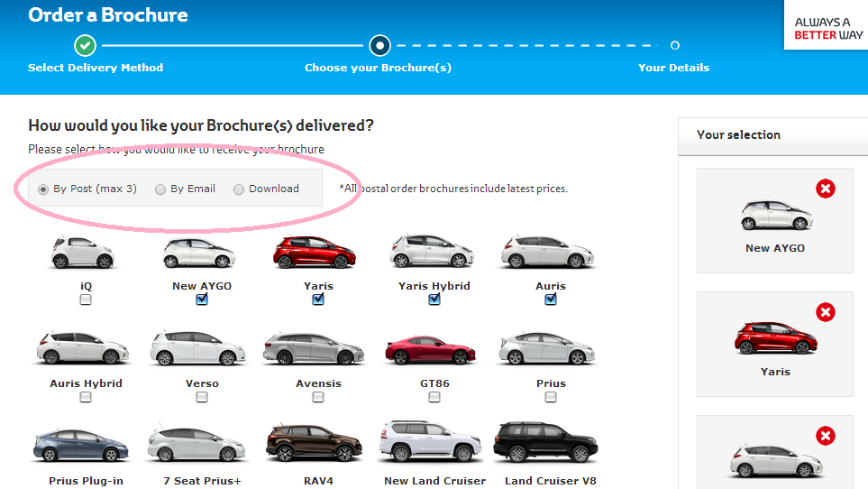Click the Verso car image
The image size is (868, 489).
click(x=198, y=348)
